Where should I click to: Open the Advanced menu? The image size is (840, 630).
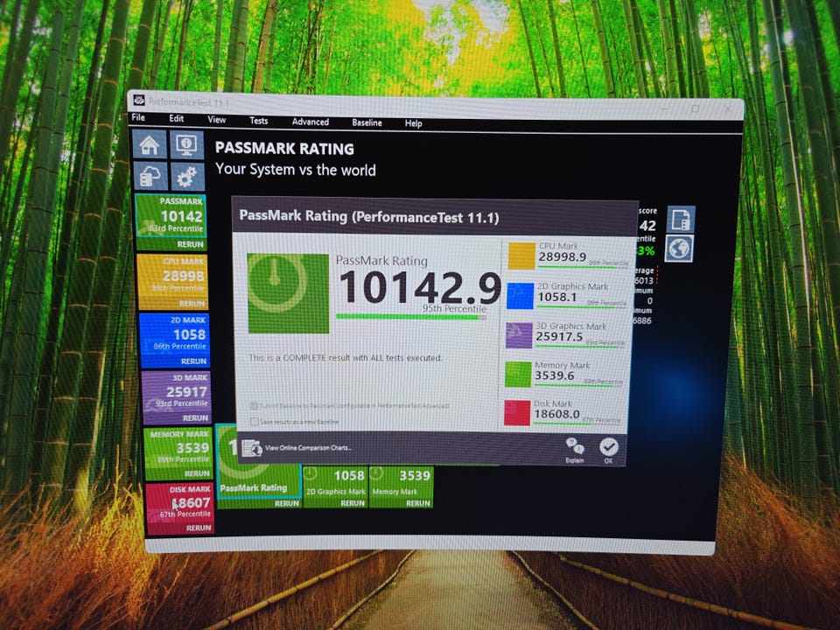(310, 122)
